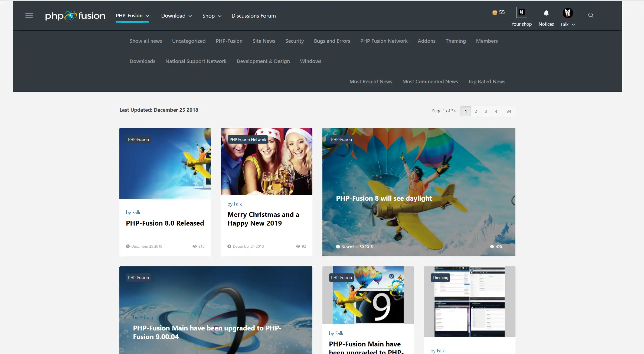The image size is (644, 354).
Task: Filter by Top Rated News
Action: click(x=486, y=82)
